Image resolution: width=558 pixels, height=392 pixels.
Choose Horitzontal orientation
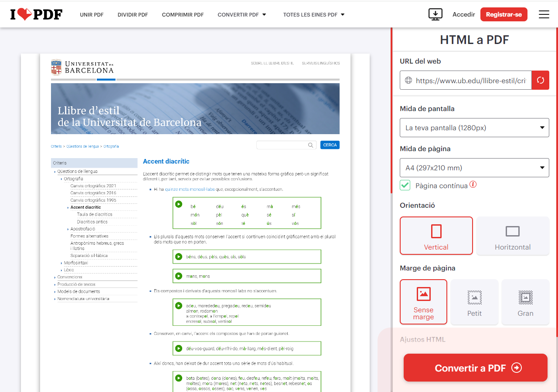(x=512, y=236)
